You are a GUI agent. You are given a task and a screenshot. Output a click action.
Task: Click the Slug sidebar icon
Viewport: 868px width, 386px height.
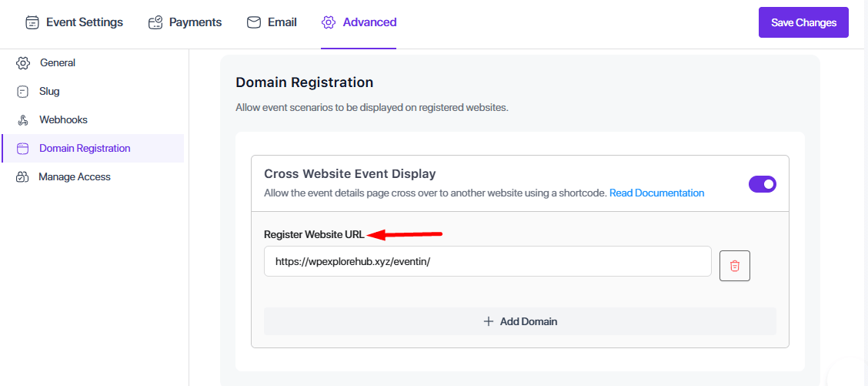click(23, 92)
